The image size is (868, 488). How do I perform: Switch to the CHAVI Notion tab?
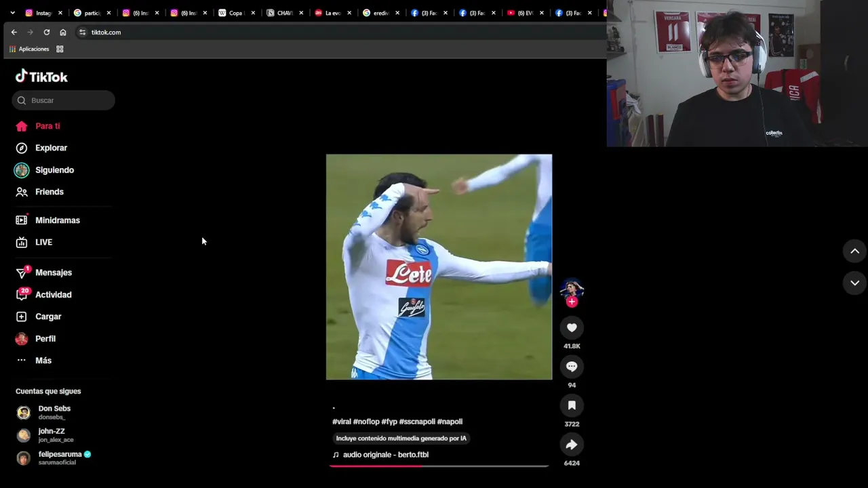(x=280, y=13)
